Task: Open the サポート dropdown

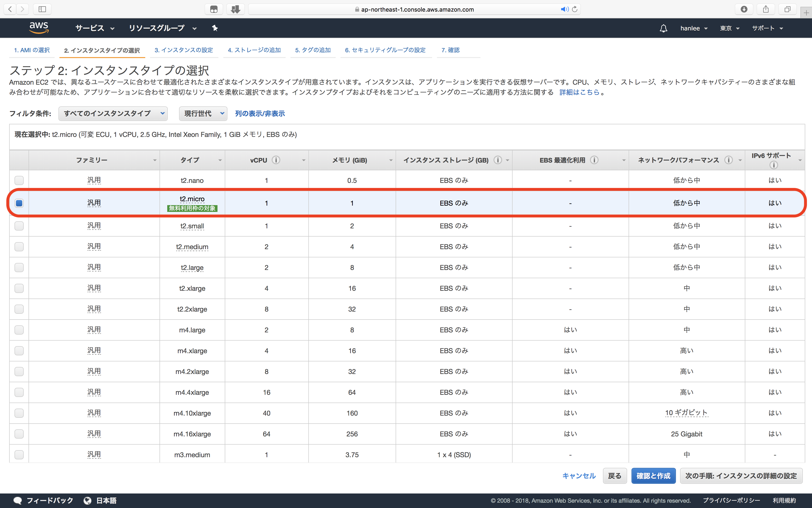Action: (767, 28)
